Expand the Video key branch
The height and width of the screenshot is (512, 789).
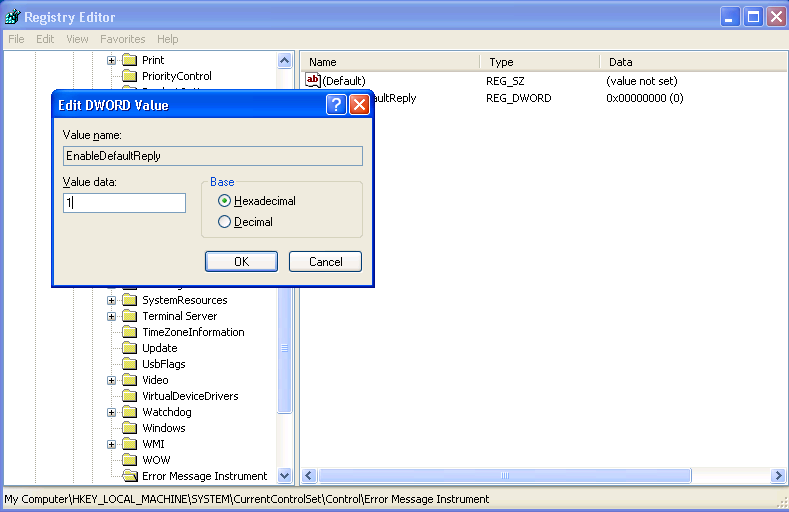pos(112,380)
